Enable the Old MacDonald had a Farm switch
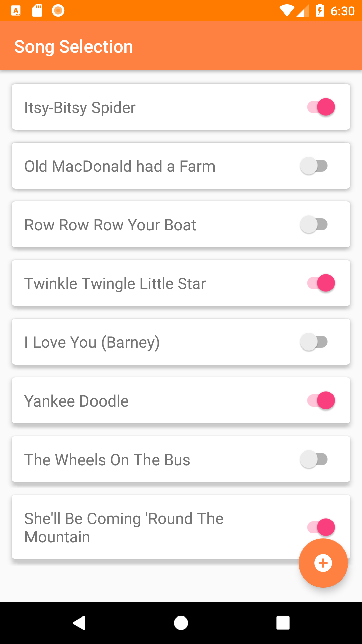362x644 pixels. coord(314,166)
